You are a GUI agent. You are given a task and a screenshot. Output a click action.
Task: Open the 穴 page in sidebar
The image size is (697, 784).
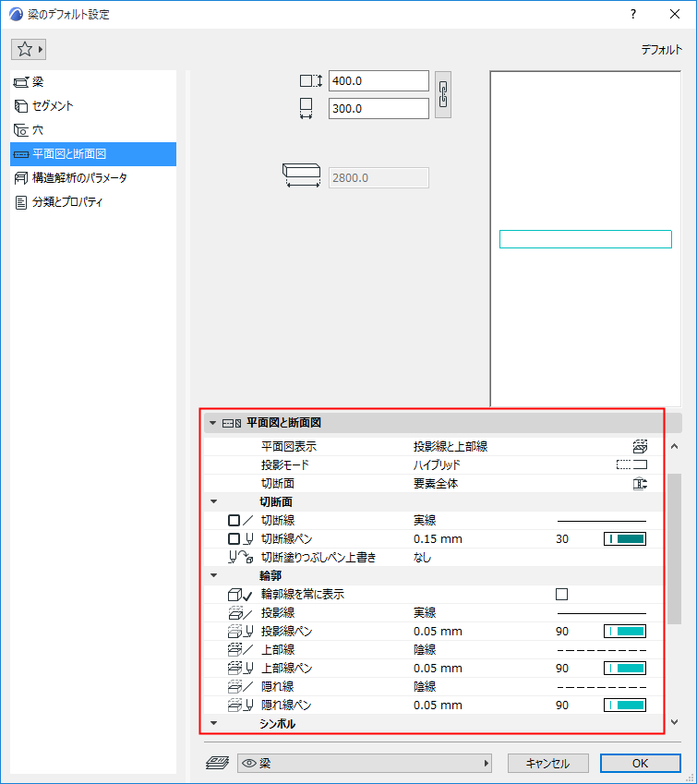pyautogui.click(x=93, y=130)
